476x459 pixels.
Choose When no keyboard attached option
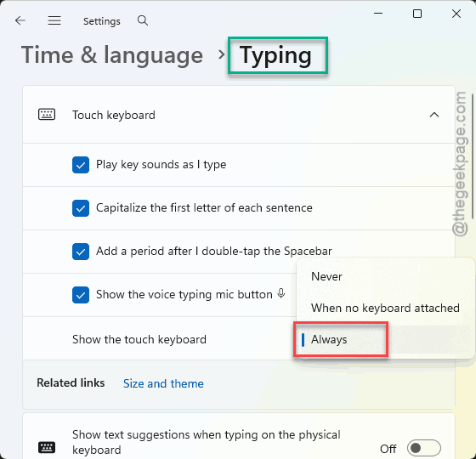point(386,308)
